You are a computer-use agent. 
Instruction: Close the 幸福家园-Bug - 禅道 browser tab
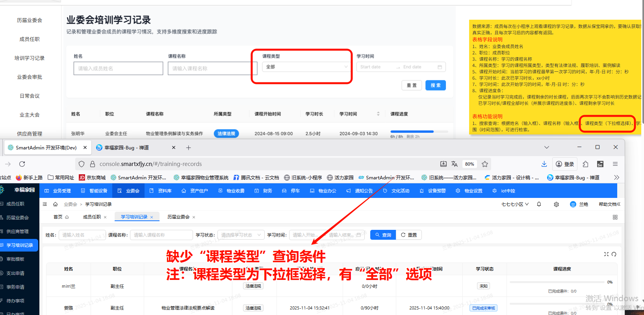(x=174, y=147)
